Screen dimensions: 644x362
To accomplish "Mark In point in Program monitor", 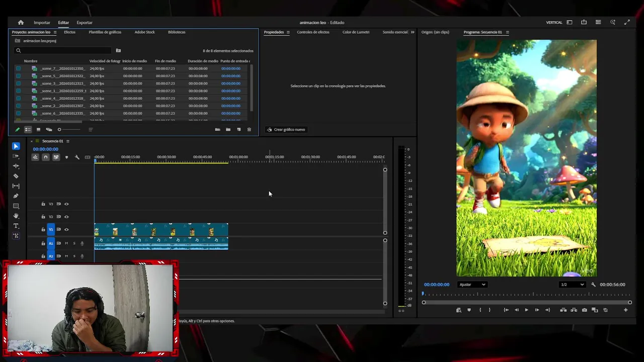I will 480,310.
